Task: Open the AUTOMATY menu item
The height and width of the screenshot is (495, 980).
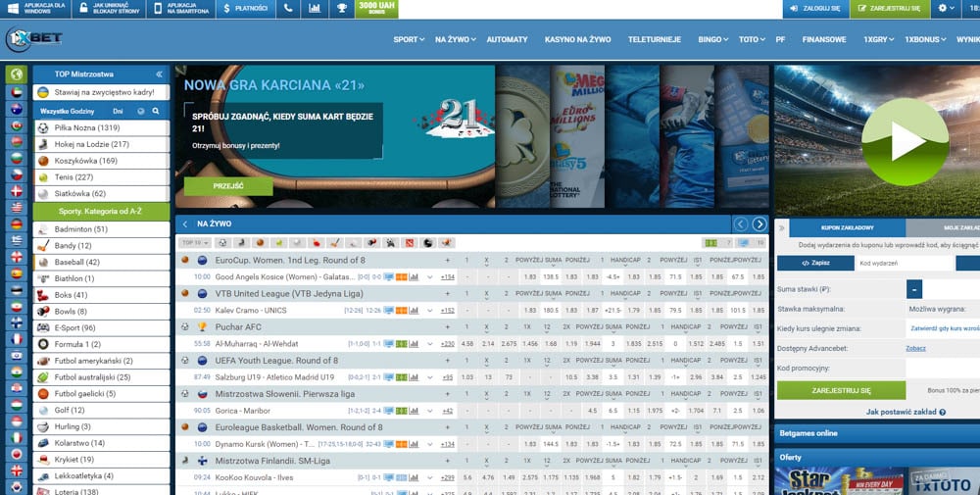Action: click(x=507, y=39)
